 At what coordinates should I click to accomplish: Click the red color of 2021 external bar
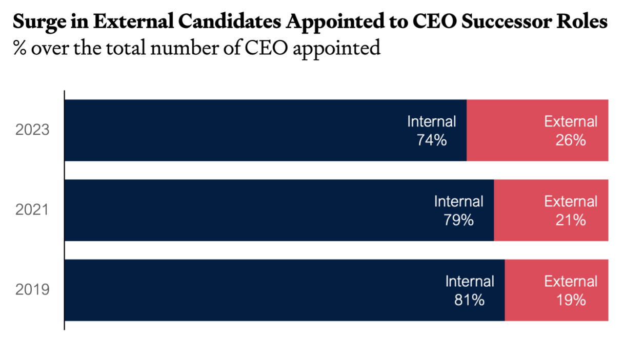tap(551, 210)
